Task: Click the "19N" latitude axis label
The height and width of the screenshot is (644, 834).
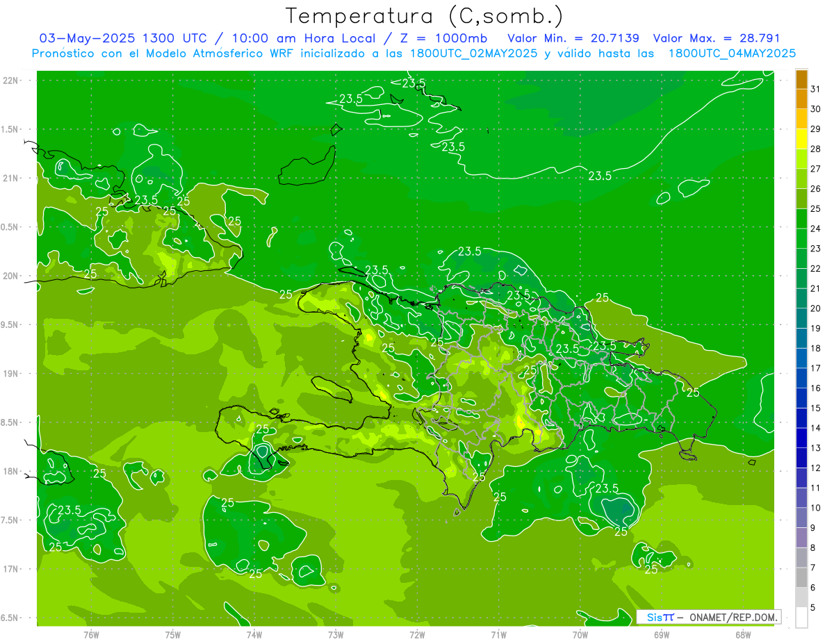Action: tap(10, 374)
